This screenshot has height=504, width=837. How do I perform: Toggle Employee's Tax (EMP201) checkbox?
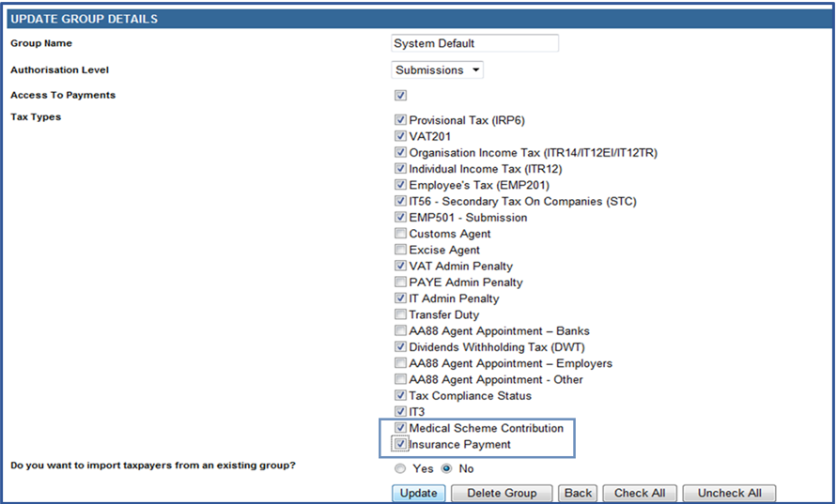click(x=401, y=185)
